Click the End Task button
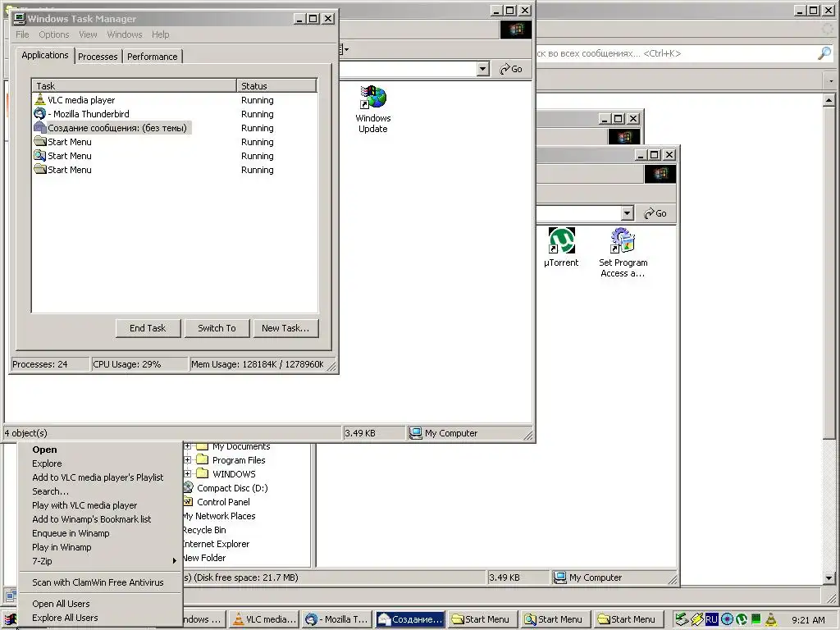 coord(148,328)
